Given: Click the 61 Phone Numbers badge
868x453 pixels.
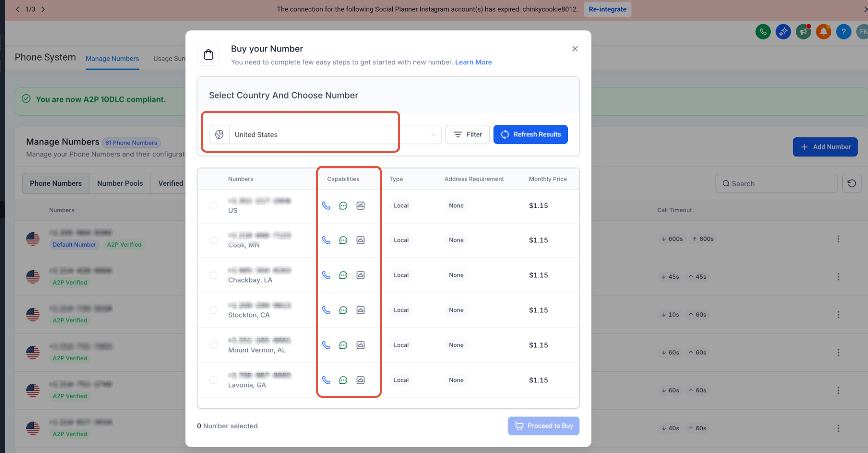Looking at the screenshot, I should pyautogui.click(x=131, y=143).
